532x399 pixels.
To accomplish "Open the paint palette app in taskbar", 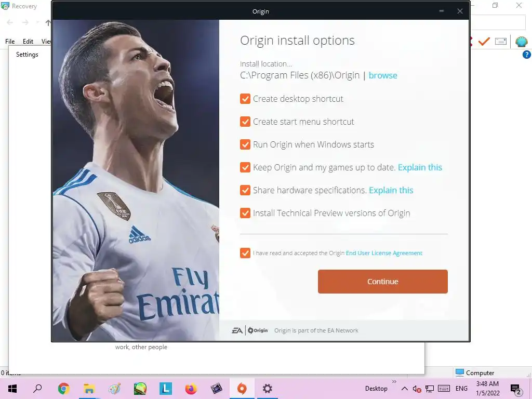I will [x=114, y=389].
